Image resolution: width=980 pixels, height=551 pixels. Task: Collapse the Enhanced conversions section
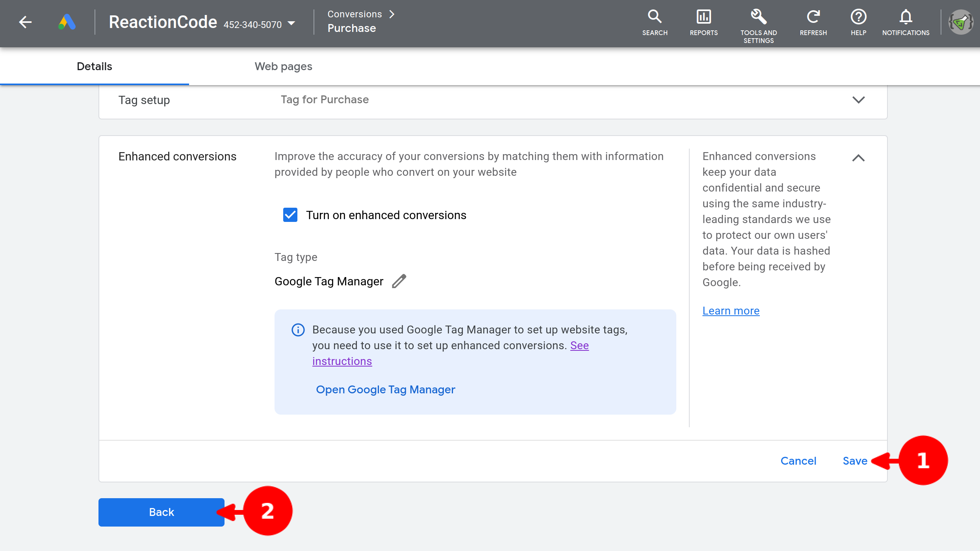tap(858, 158)
